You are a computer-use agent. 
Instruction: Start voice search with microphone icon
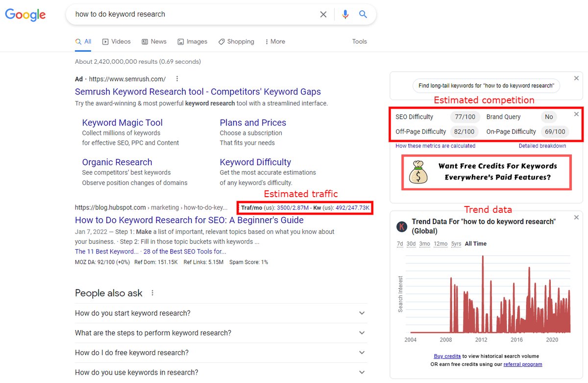pyautogui.click(x=345, y=15)
